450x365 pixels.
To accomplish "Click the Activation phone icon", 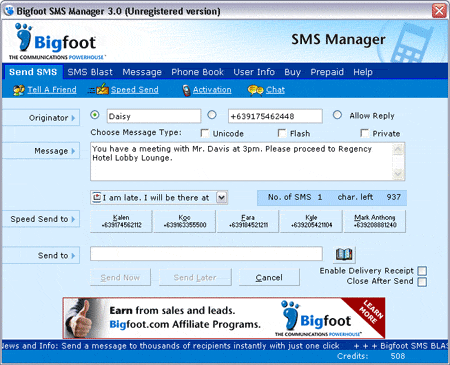I will [x=186, y=90].
